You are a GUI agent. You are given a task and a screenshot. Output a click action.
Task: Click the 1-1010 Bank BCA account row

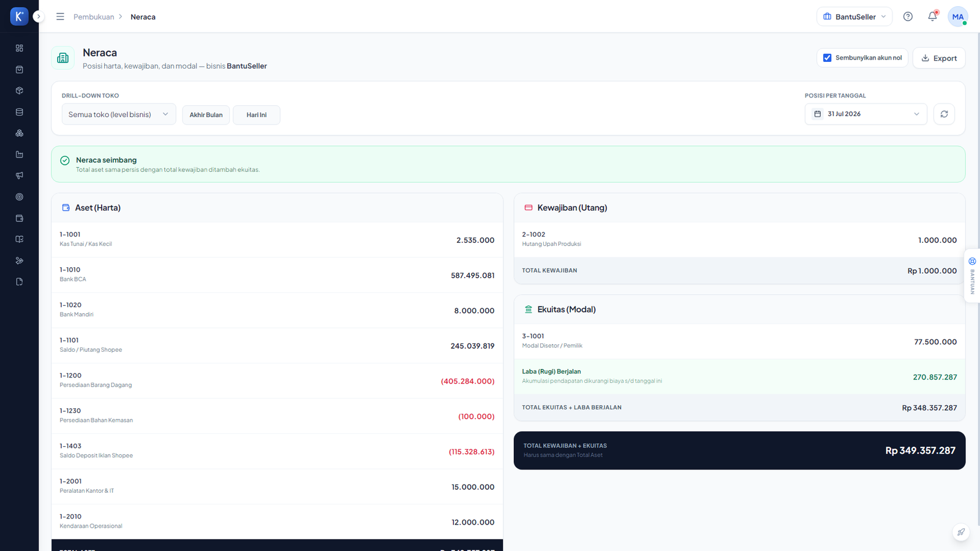point(277,275)
